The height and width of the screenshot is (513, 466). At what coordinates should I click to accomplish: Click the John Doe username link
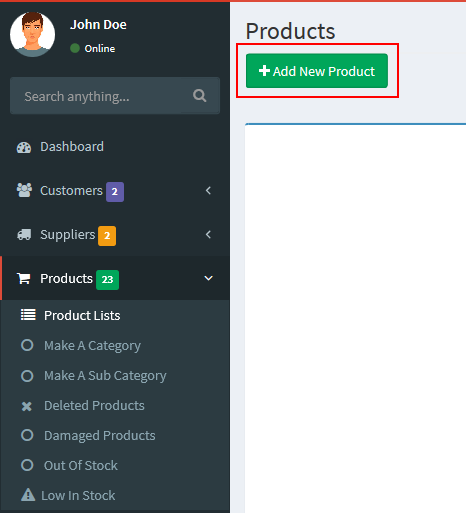[98, 25]
